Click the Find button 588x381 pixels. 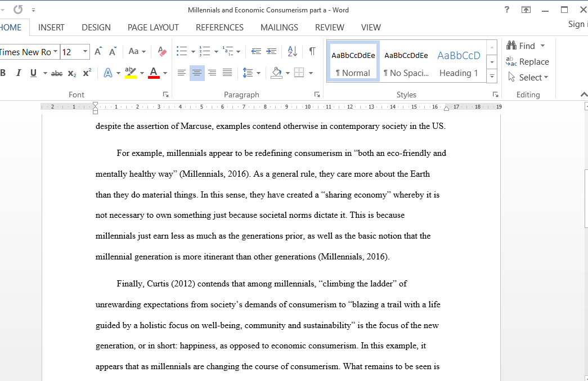521,46
